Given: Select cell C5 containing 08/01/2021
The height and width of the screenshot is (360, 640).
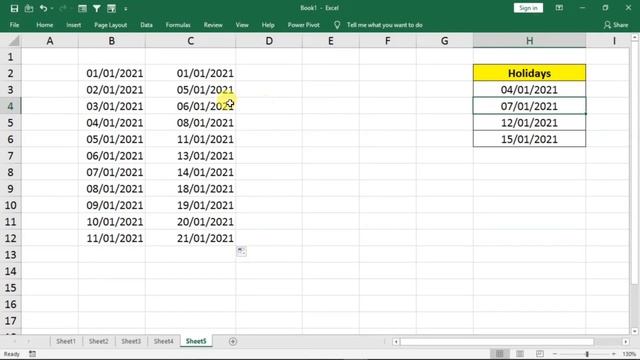Looking at the screenshot, I should tap(191, 123).
